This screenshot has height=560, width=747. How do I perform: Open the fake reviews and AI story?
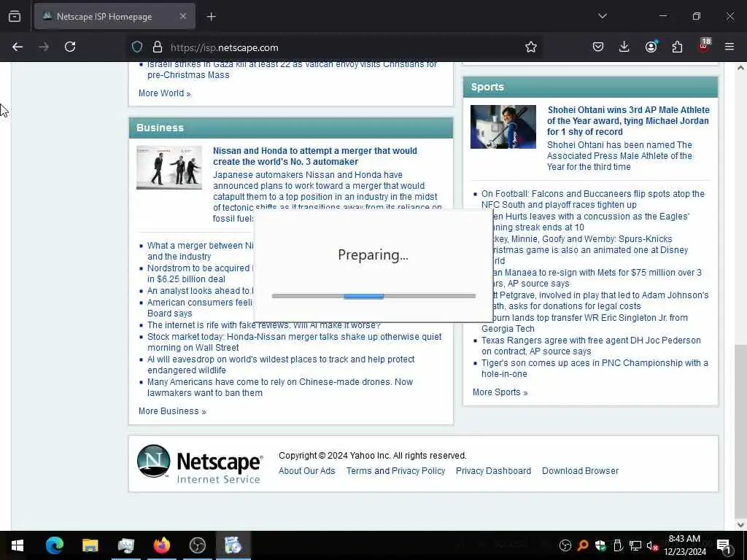[264, 325]
